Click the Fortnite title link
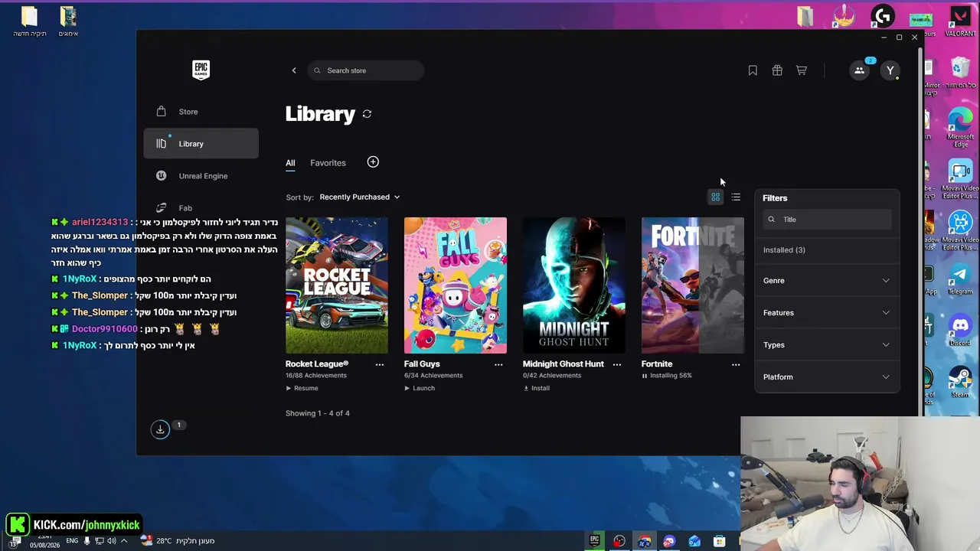This screenshot has width=980, height=551. pyautogui.click(x=657, y=364)
